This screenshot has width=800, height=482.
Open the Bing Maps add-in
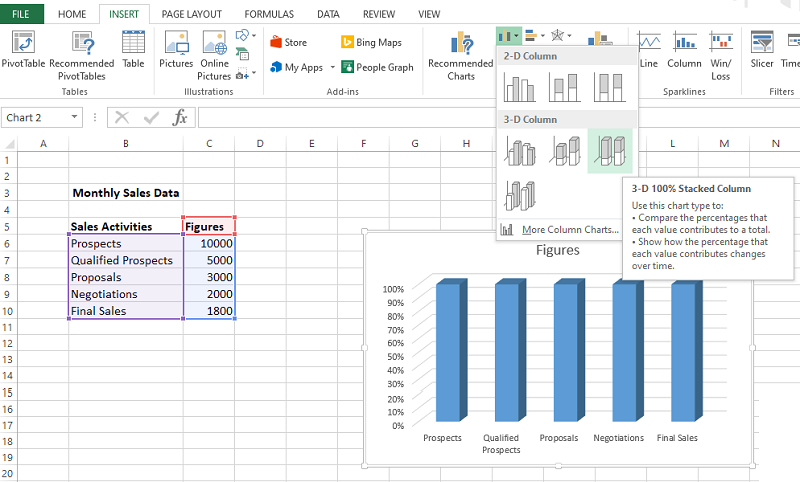[371, 42]
